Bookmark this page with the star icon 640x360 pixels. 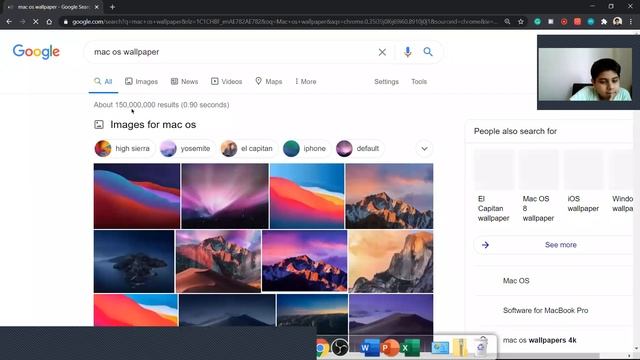click(x=521, y=22)
